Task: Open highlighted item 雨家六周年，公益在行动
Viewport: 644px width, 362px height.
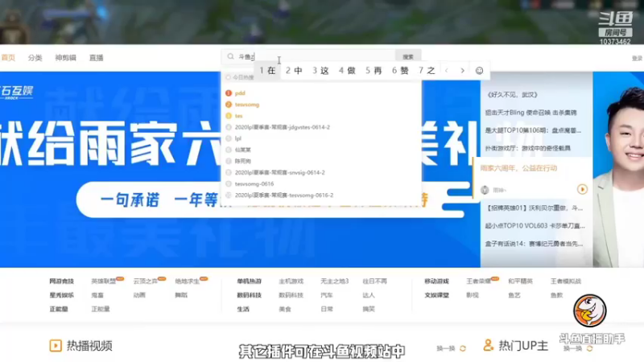Action: 518,168
